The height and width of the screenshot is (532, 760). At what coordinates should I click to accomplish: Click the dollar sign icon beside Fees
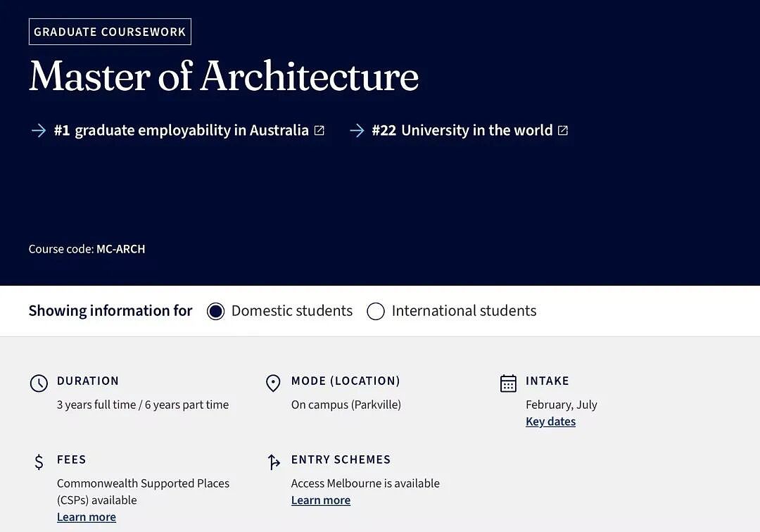[x=39, y=462]
